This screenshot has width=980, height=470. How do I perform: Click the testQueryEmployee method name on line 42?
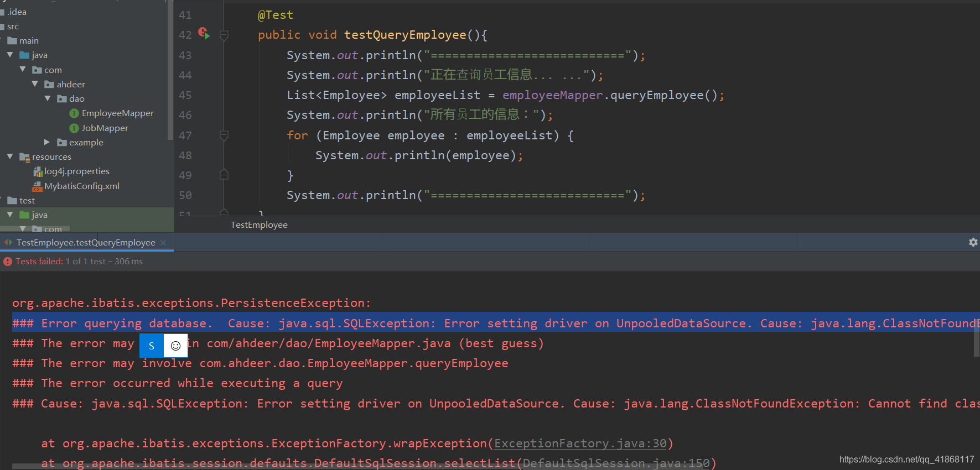click(x=405, y=35)
